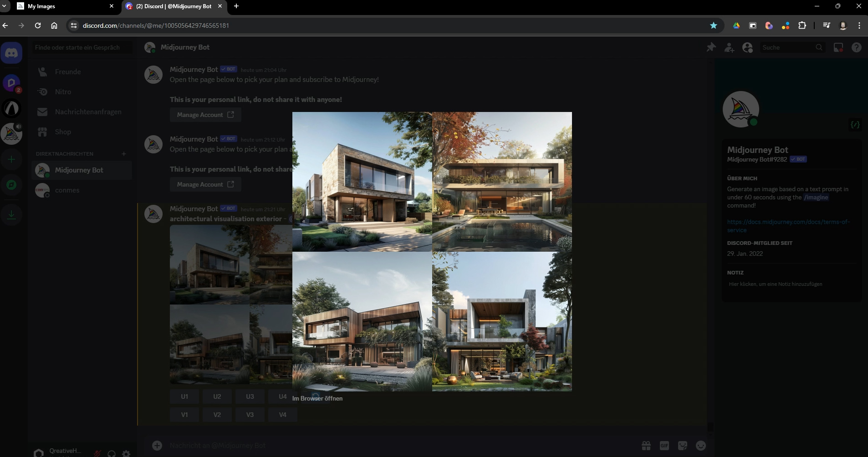Image resolution: width=868 pixels, height=457 pixels.
Task: Click Im Browser öffnen link
Action: 317,398
